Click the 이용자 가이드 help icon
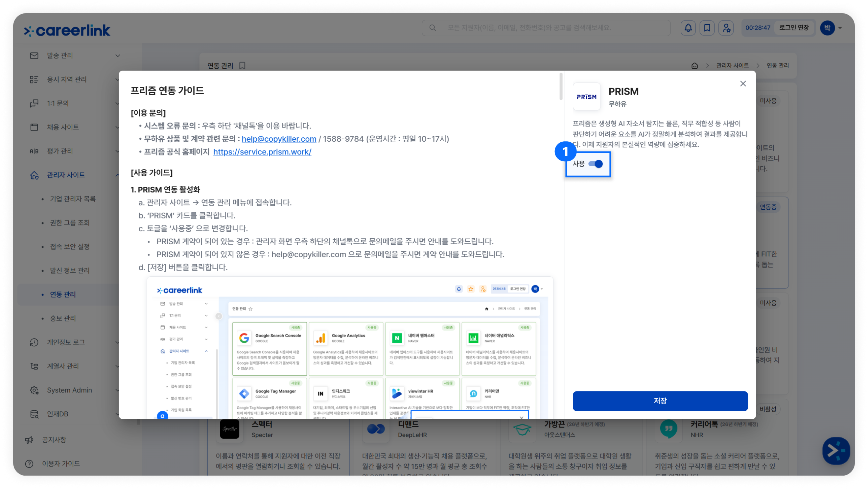 coord(29,464)
